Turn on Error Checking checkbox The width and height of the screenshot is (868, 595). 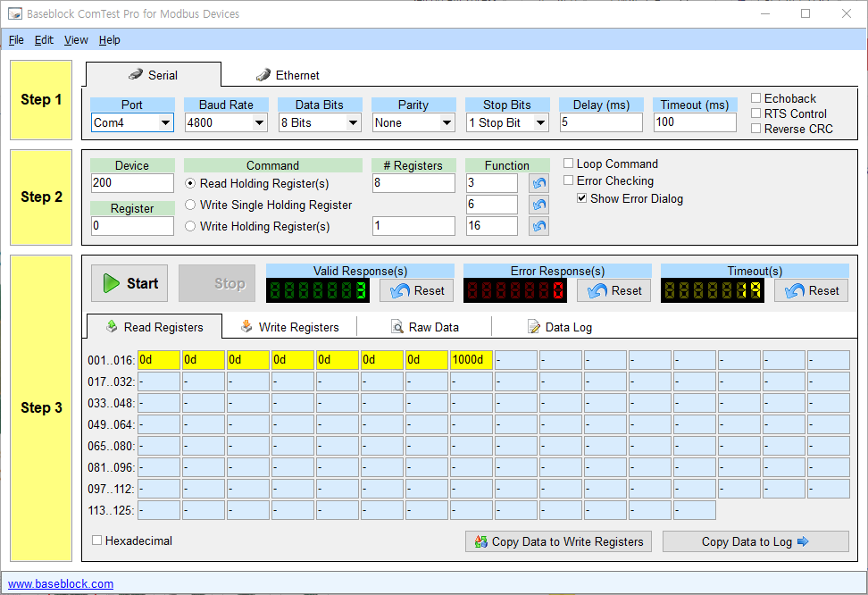[568, 180]
